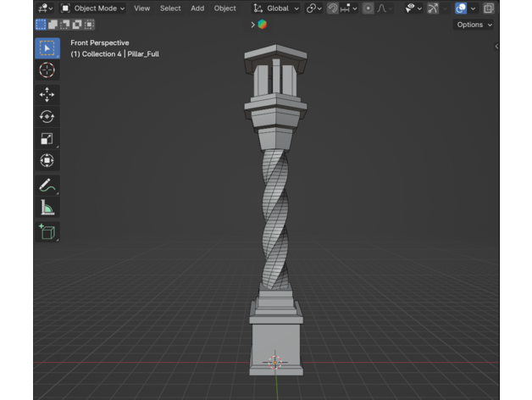Select the Add Cube tool
Image resolution: width=532 pixels, height=400 pixels.
coord(47,231)
